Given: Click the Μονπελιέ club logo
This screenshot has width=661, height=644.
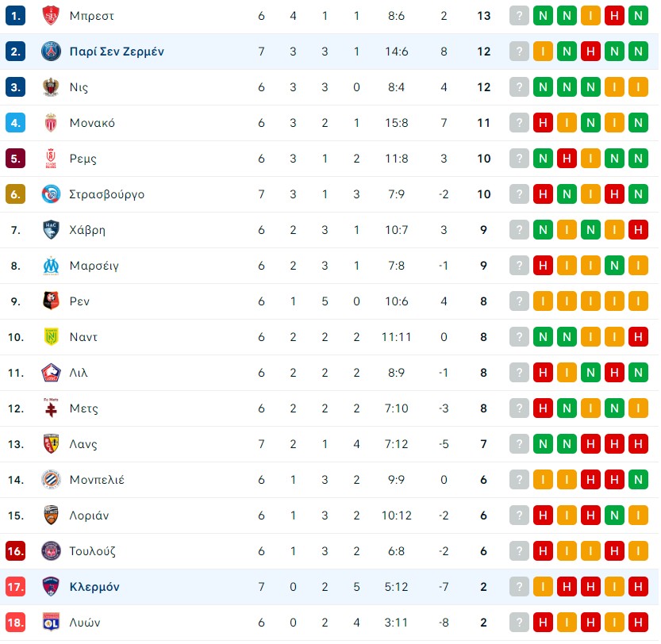Looking at the screenshot, I should tap(51, 480).
